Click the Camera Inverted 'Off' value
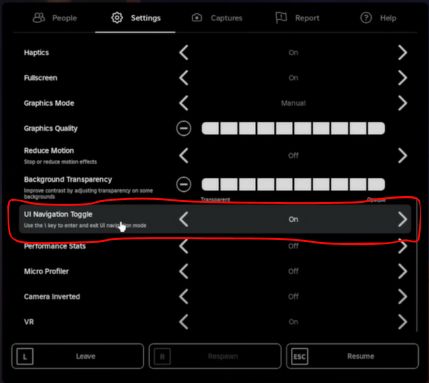 click(x=293, y=296)
